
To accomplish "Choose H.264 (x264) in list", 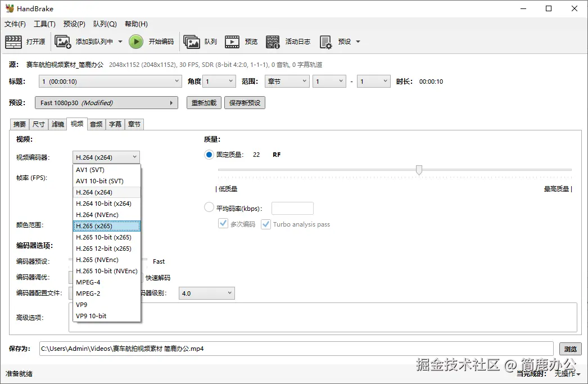I will tap(106, 192).
